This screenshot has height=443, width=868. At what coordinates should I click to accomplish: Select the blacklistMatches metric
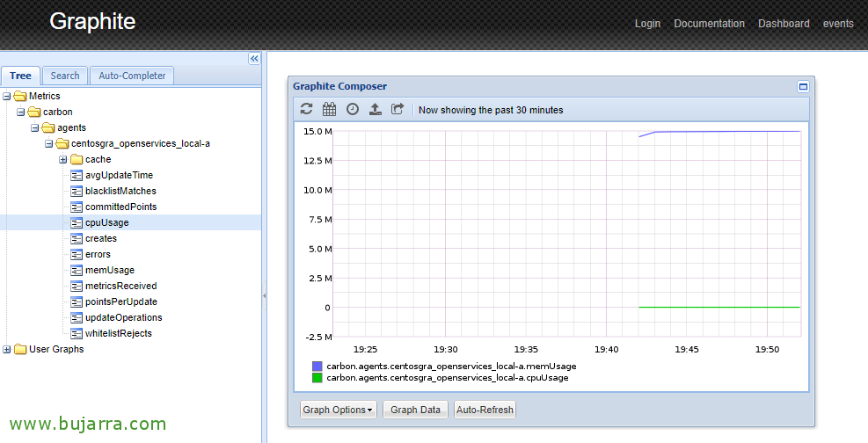(120, 191)
